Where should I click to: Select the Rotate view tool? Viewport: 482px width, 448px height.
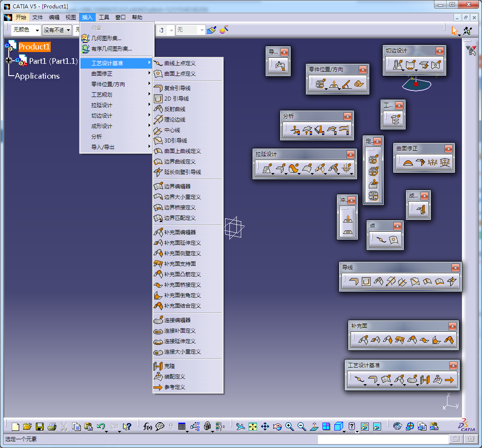277,426
